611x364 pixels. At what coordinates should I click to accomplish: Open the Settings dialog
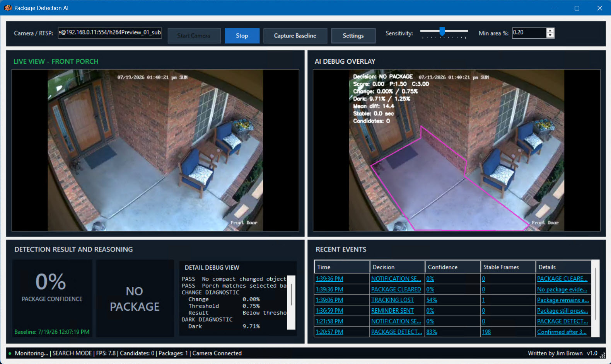pos(353,36)
